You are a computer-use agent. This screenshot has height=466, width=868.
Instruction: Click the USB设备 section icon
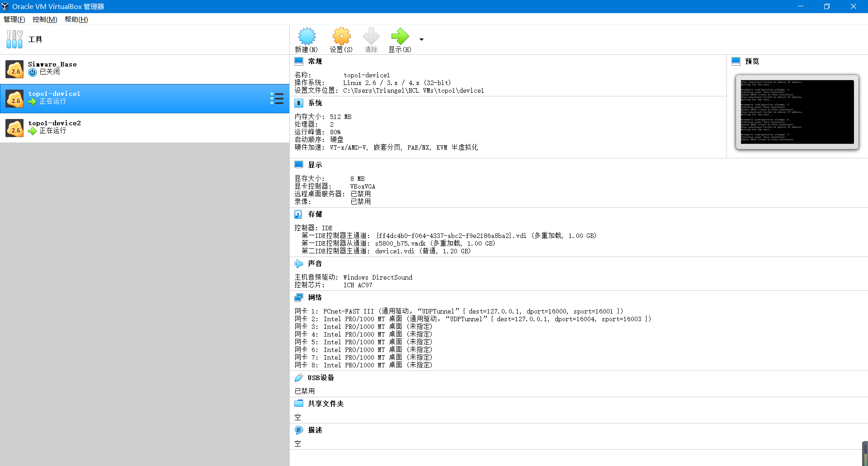299,377
